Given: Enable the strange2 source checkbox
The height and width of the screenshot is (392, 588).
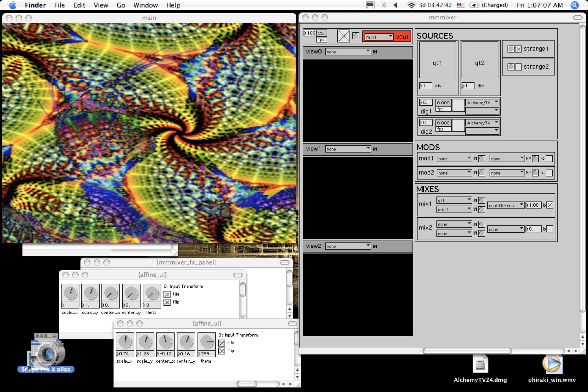Looking at the screenshot, I should point(518,67).
